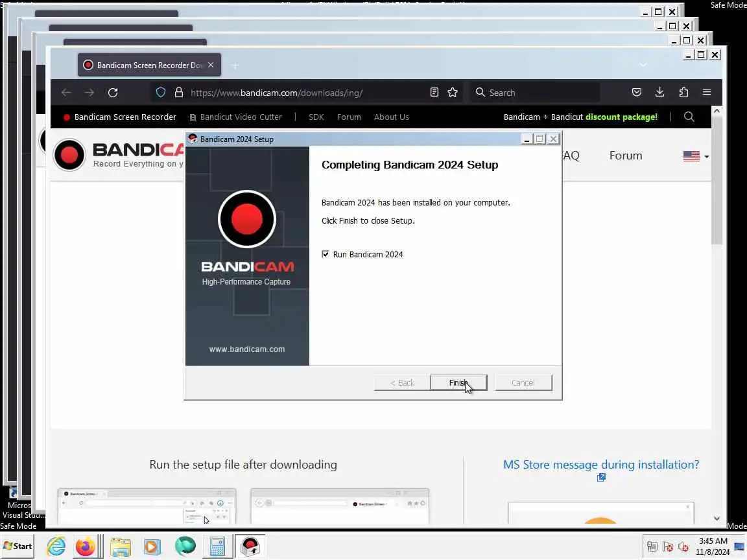
Task: Open Forum link in white header
Action: click(x=626, y=156)
